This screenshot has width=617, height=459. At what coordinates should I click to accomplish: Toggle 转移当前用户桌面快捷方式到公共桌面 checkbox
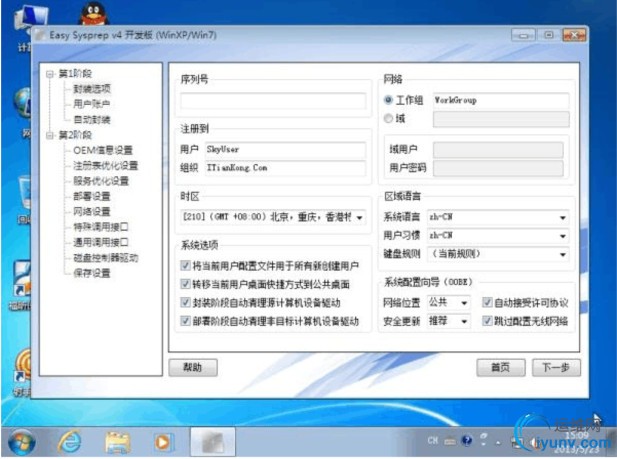[x=185, y=283]
